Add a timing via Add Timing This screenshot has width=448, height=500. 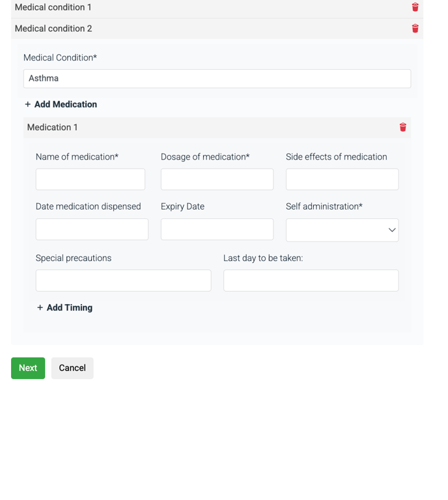pos(70,307)
